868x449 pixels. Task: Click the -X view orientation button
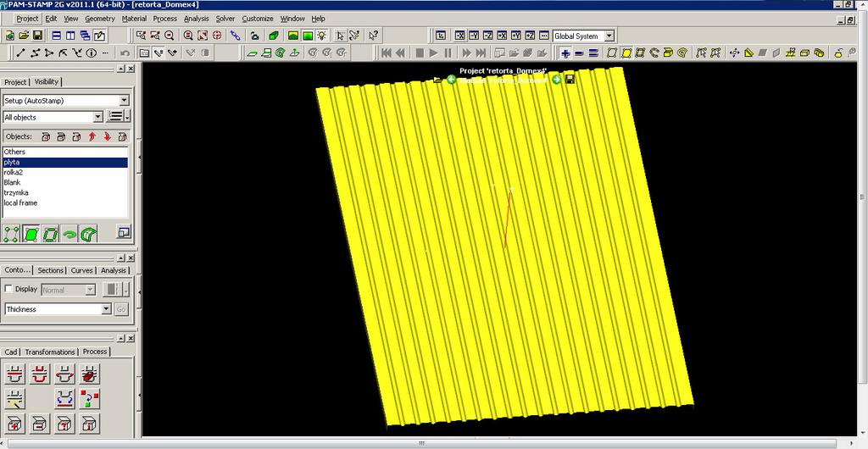tap(459, 36)
